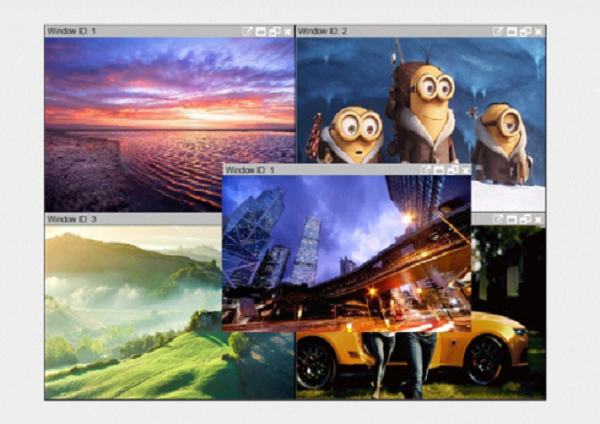Minimize the floating city skyline window

coord(439,171)
